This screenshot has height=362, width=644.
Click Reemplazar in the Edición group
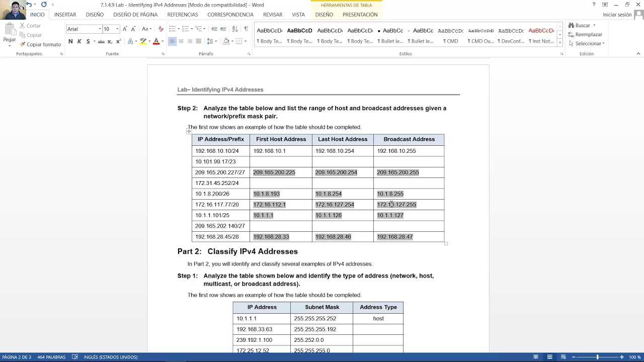coord(585,35)
